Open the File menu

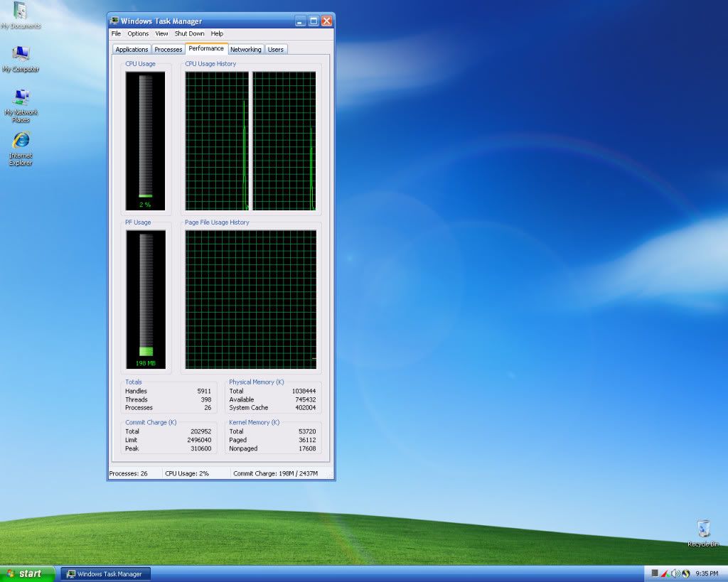point(116,33)
